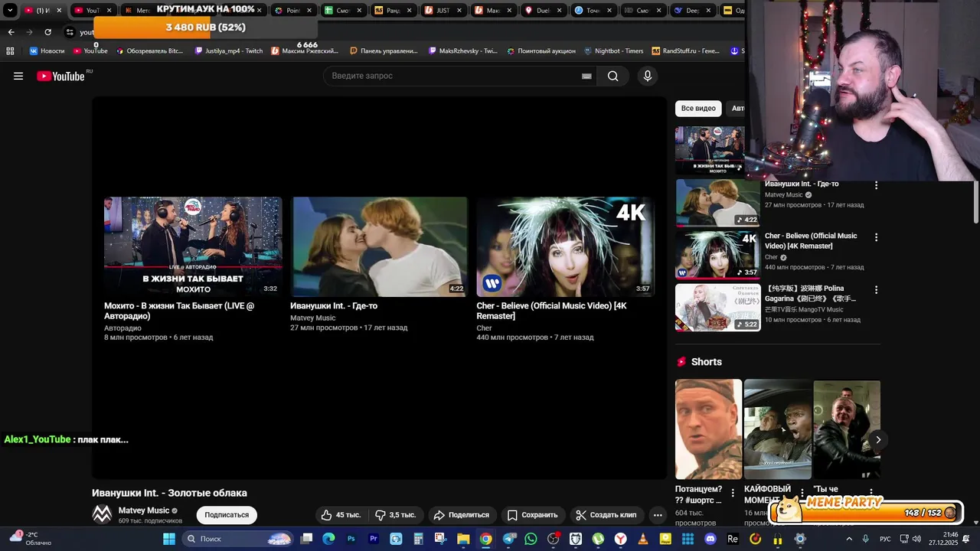Switch the РУС input language indicator
This screenshot has width=980, height=551.
[885, 539]
